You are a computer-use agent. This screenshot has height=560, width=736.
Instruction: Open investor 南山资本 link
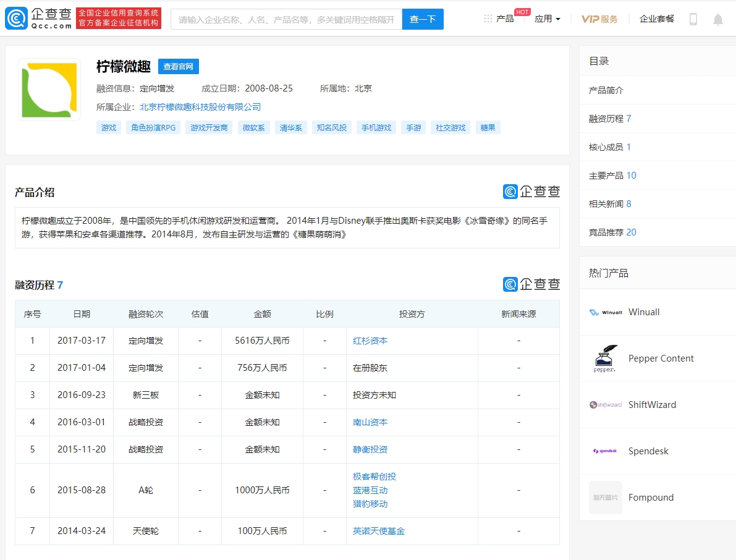click(x=370, y=422)
